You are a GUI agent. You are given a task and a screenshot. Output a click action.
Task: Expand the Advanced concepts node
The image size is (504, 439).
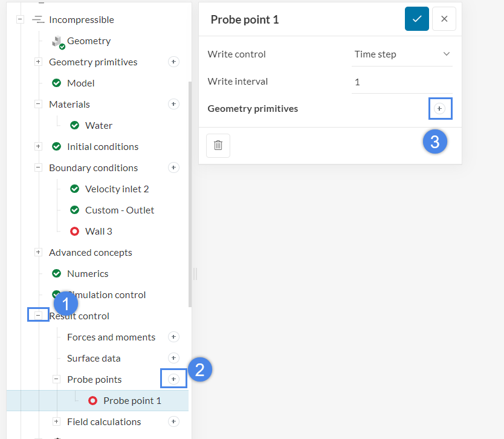coord(38,252)
